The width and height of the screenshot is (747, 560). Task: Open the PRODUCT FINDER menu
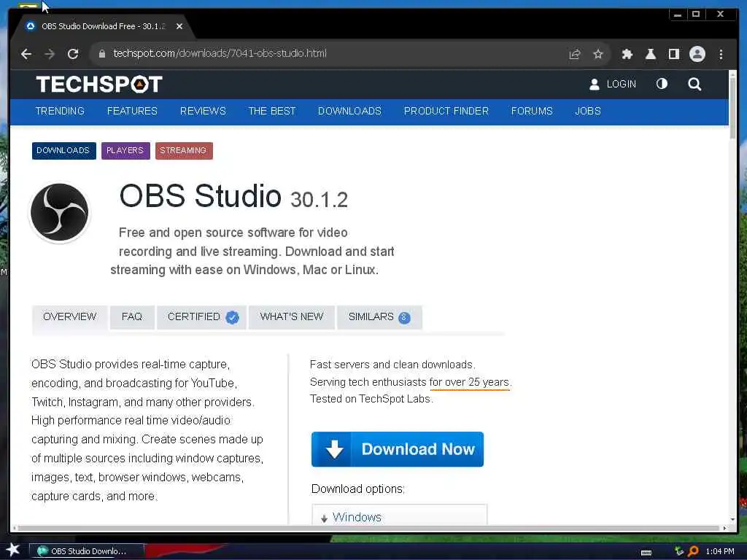pyautogui.click(x=446, y=111)
